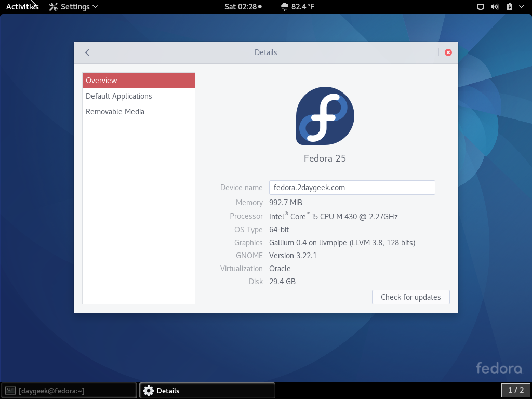Click the gear icon in the window list
Viewport: 532px width, 399px height.
tap(148, 391)
